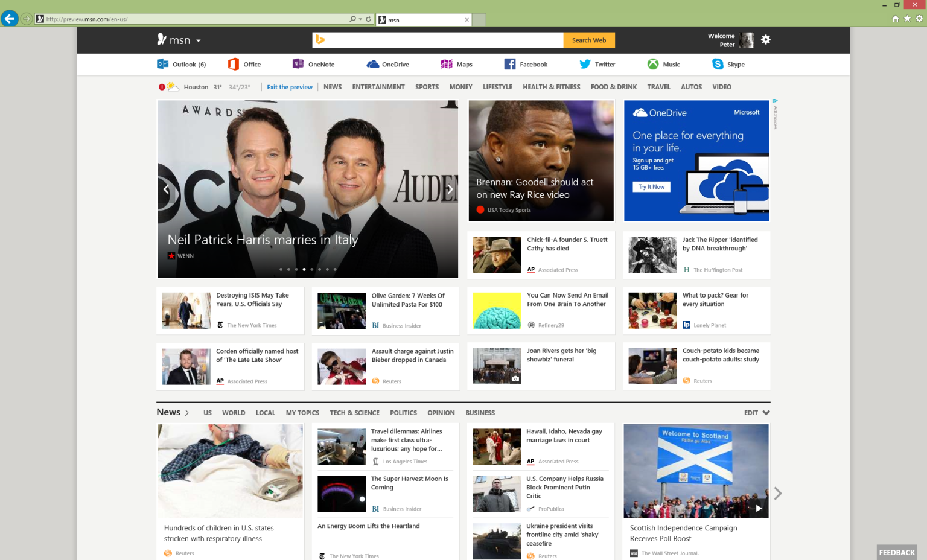Start Skype from the services bar

pyautogui.click(x=728, y=64)
